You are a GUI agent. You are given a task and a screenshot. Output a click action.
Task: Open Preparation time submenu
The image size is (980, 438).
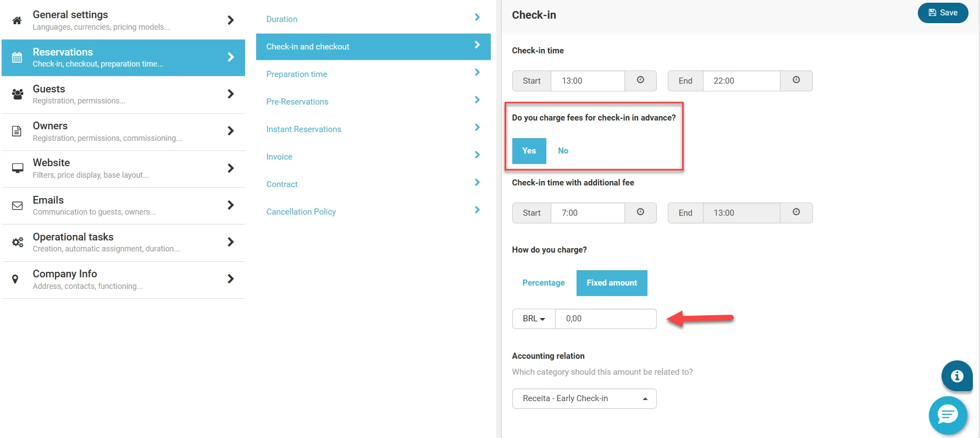coord(373,74)
